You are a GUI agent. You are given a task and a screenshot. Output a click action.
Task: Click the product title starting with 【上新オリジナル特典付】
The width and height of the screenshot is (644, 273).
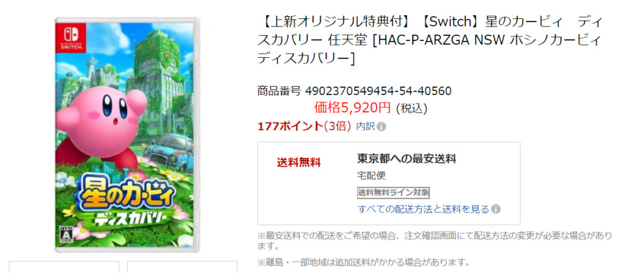[x=431, y=40]
